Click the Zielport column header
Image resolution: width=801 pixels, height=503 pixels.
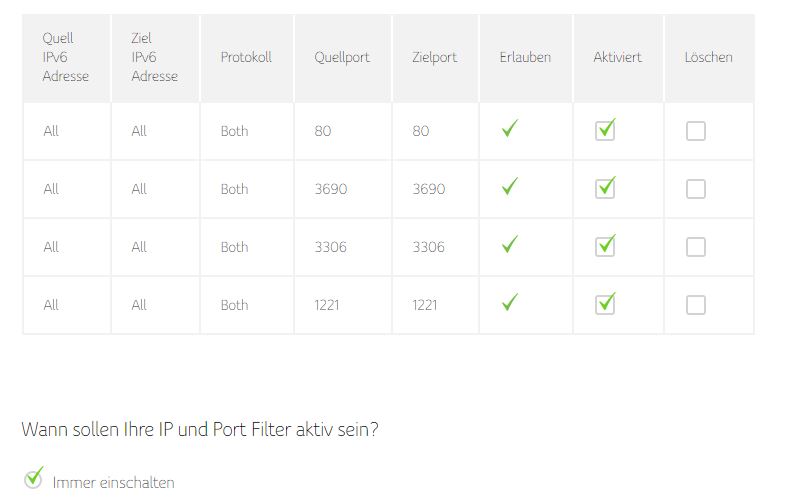(435, 57)
